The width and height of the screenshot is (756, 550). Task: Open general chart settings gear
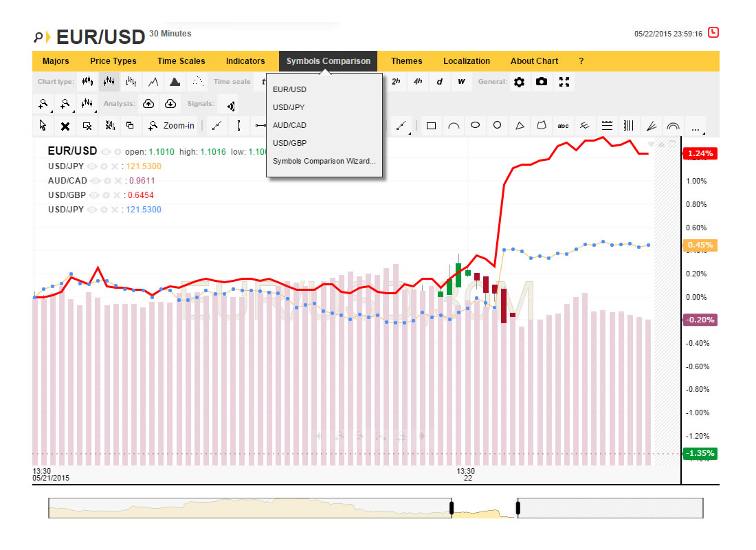[x=519, y=82]
